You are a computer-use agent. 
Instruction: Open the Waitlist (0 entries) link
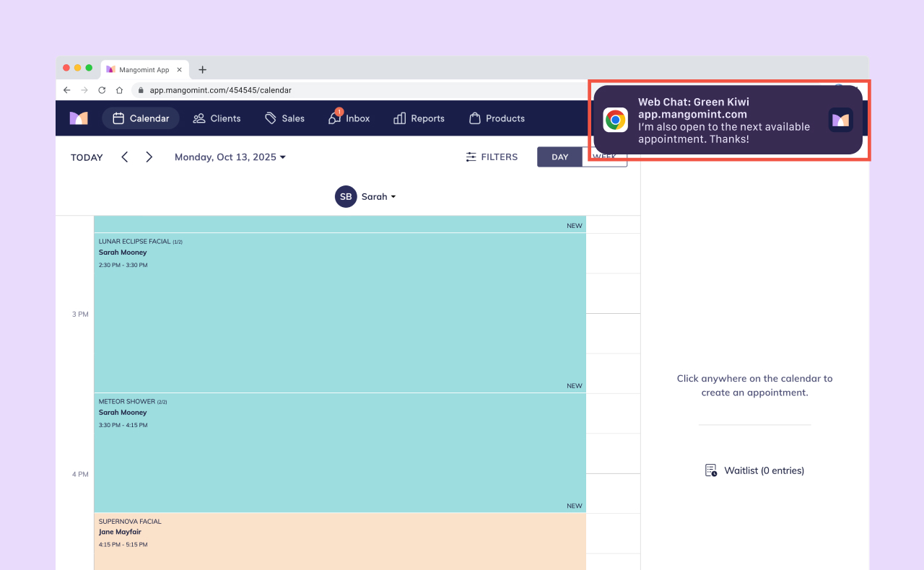click(764, 470)
